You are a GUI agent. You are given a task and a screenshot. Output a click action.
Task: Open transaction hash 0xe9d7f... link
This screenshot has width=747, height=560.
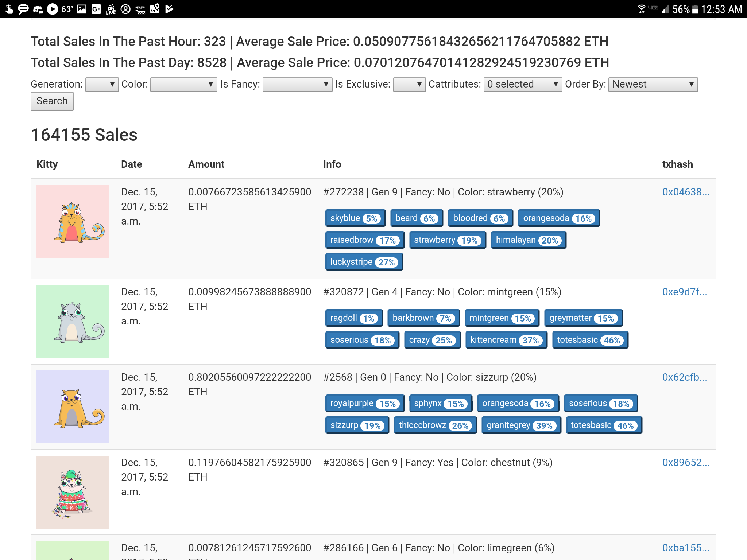coord(685,292)
